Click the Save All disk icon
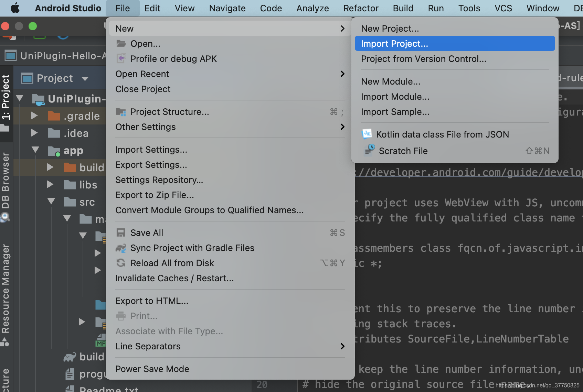 click(121, 233)
